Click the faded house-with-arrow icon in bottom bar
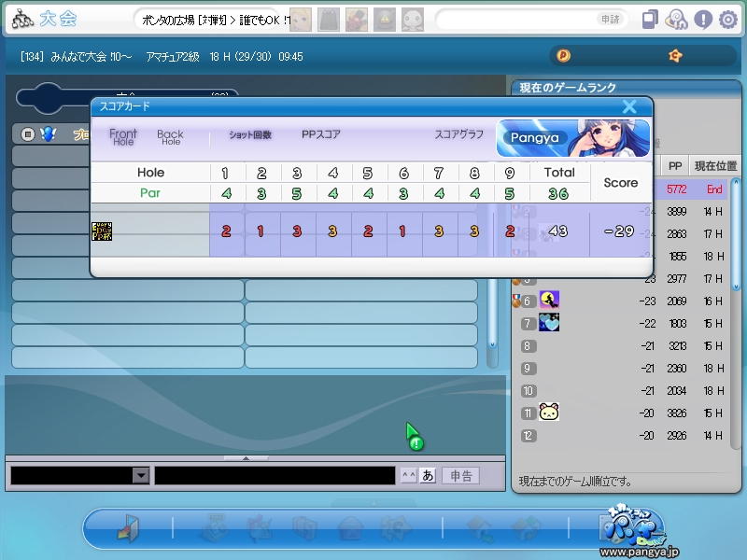 [x=480, y=528]
